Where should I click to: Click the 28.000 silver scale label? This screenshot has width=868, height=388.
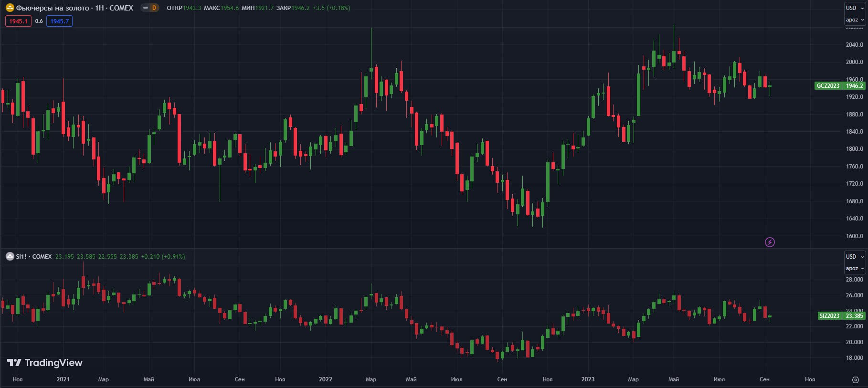[x=855, y=280]
